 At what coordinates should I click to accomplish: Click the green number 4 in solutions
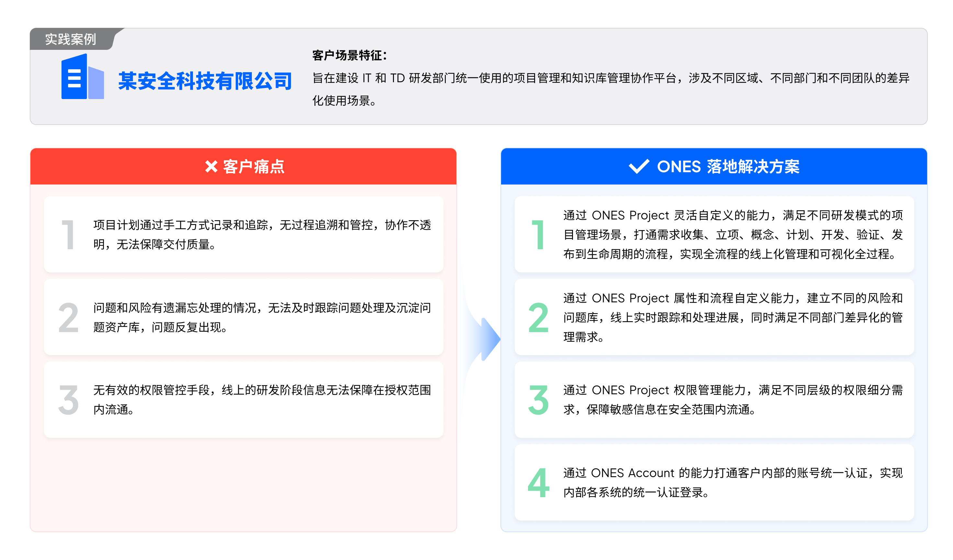(539, 483)
